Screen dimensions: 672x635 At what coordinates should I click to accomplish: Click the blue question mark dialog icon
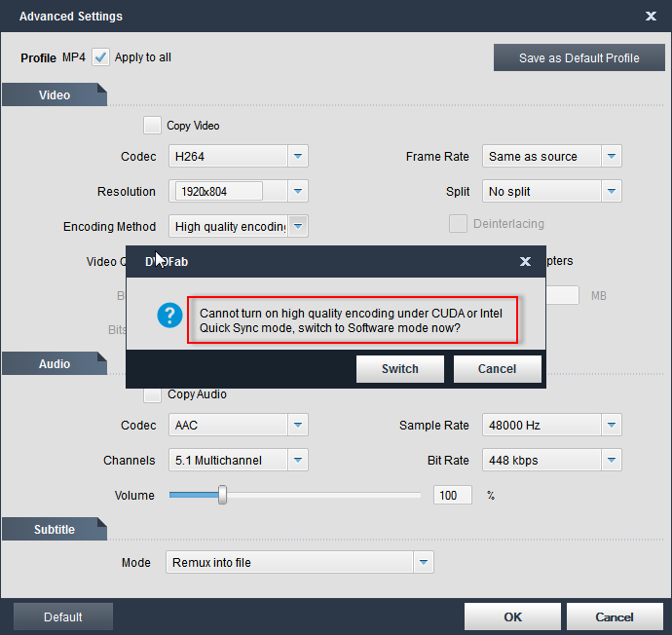coord(170,315)
